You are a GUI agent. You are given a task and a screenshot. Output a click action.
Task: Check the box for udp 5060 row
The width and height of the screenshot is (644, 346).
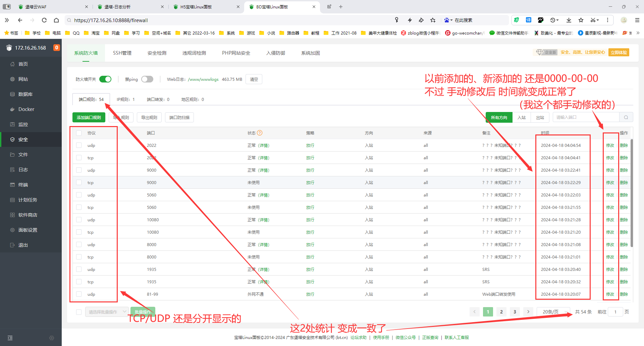coord(79,195)
